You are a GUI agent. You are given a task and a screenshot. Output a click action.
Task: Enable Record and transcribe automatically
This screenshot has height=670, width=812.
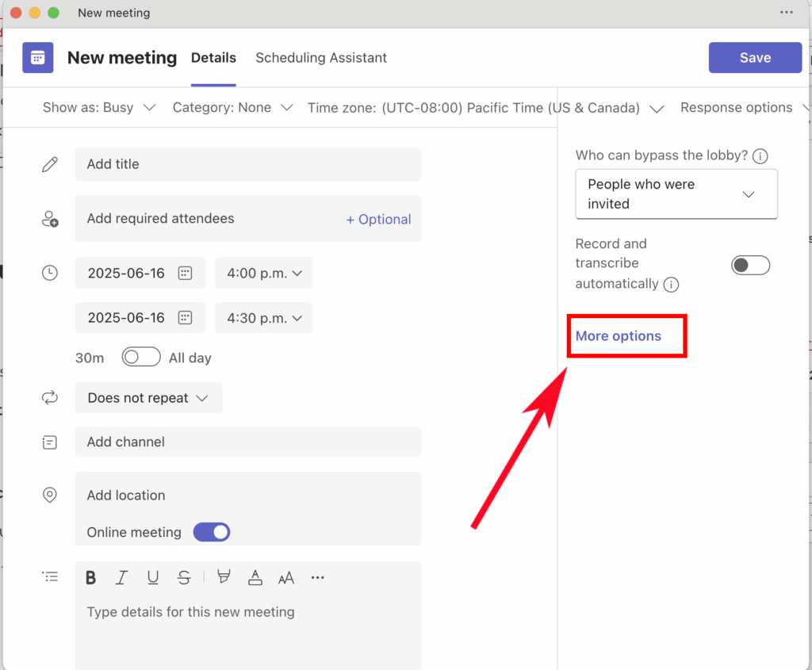click(x=750, y=265)
